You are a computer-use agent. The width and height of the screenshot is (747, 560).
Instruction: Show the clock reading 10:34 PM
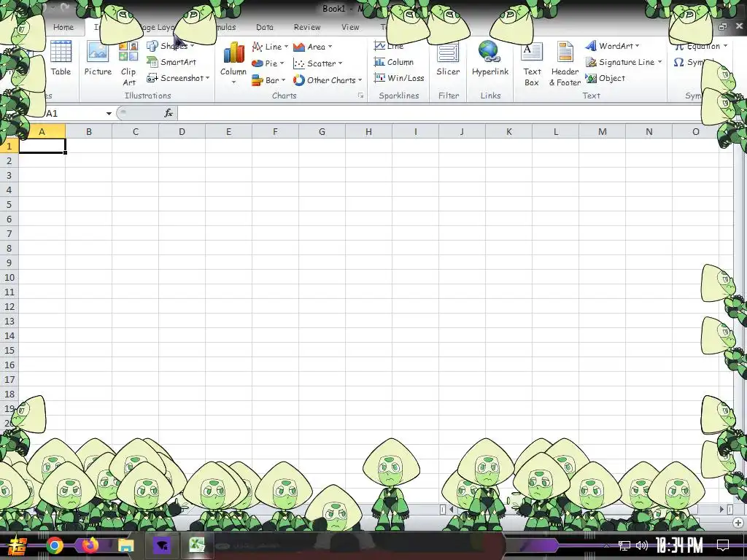[679, 545]
